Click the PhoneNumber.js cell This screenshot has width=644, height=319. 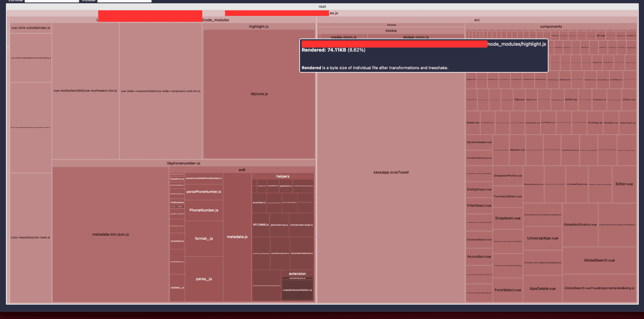click(204, 210)
